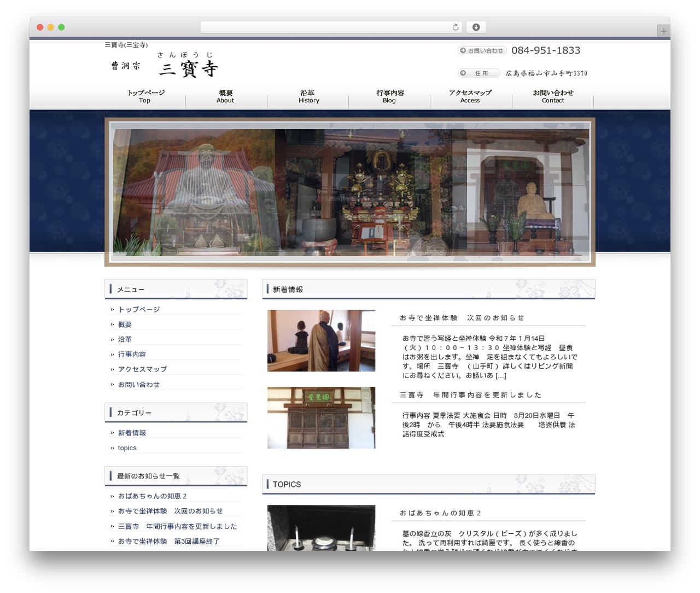Viewport: 700px width, 593px height.
Task: Click the 三寶寺 temple logo
Action: tap(165, 66)
